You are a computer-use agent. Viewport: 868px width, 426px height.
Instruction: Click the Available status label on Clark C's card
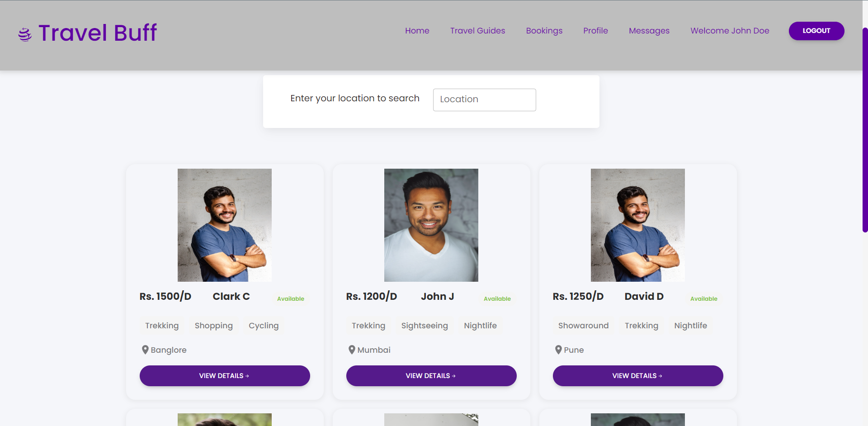pyautogui.click(x=290, y=298)
